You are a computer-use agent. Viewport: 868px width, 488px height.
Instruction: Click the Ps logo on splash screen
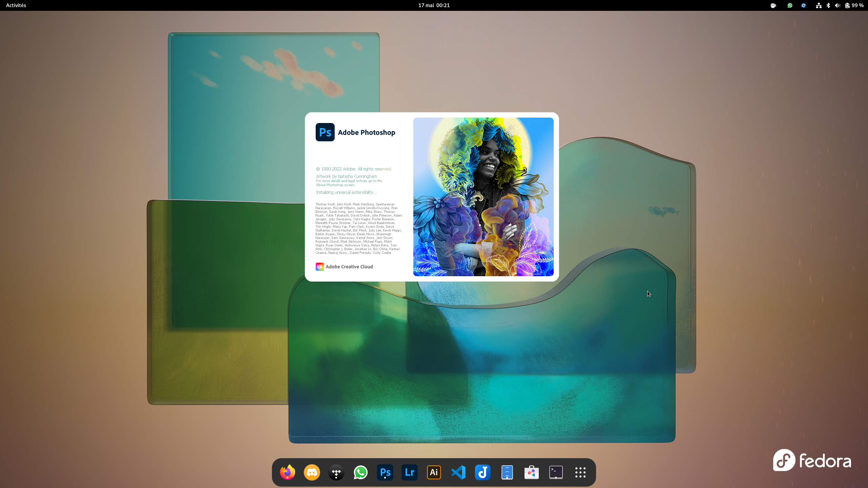click(x=325, y=132)
